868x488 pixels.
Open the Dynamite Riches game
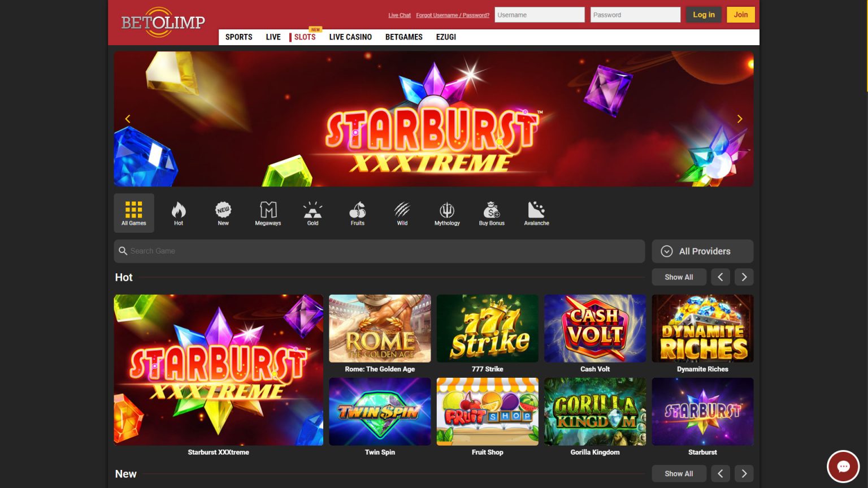702,328
